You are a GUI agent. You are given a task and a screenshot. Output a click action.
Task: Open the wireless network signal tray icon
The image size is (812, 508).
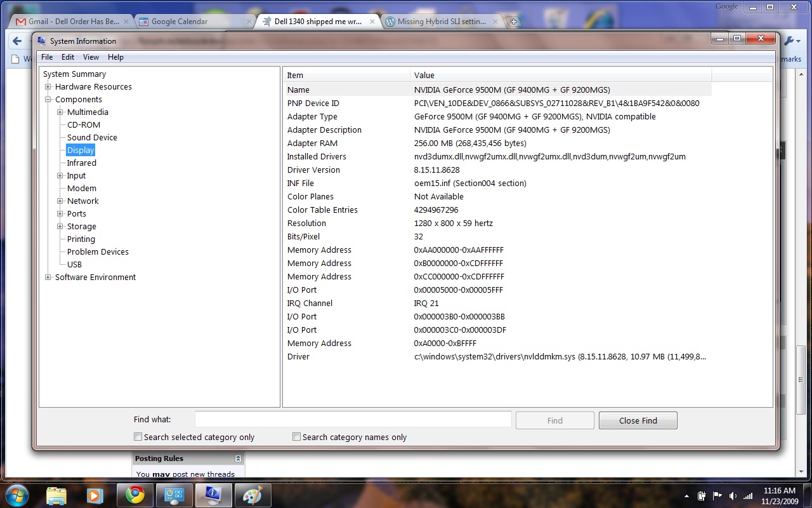[x=749, y=495]
